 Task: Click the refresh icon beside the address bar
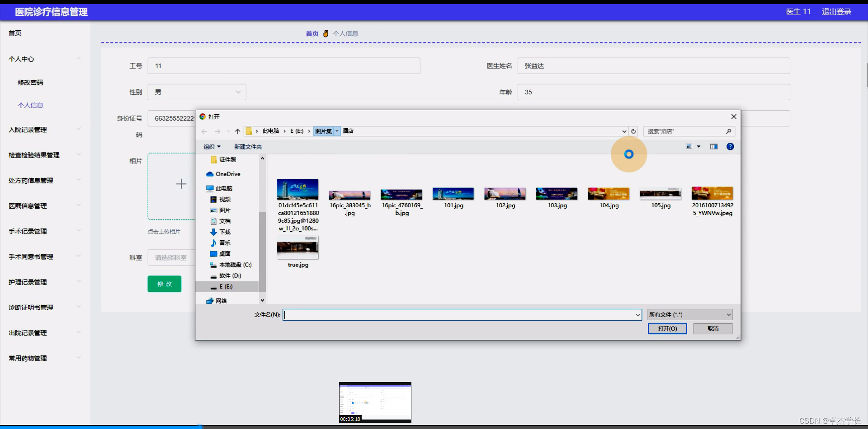coord(633,131)
